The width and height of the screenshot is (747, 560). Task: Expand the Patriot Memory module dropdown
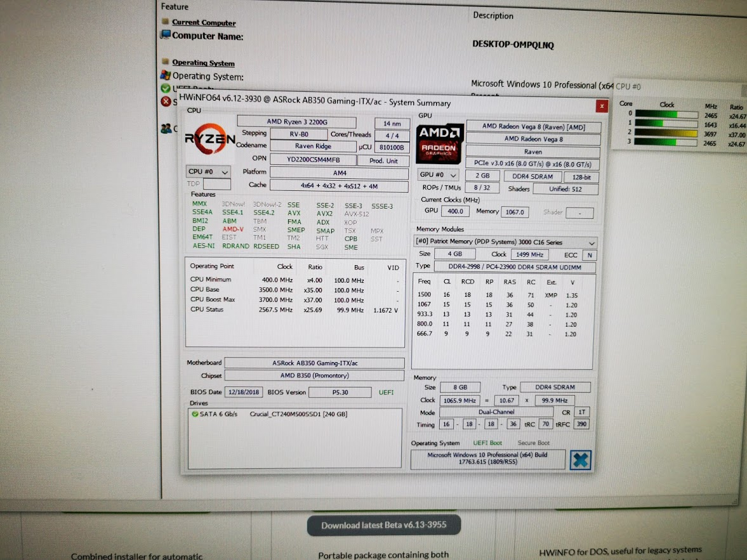(505, 242)
